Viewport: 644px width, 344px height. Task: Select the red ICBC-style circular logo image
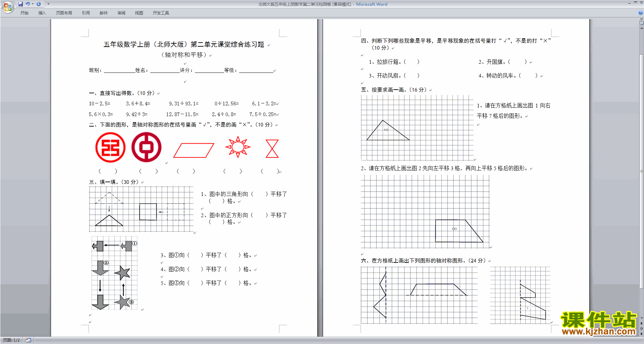(110, 147)
